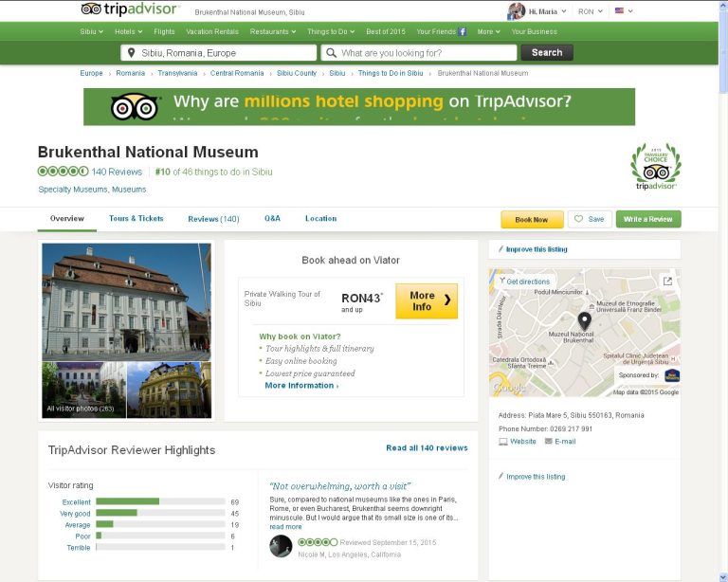This screenshot has height=582, width=728.
Task: Open the Hi, Maria account dropdown
Action: point(547,11)
